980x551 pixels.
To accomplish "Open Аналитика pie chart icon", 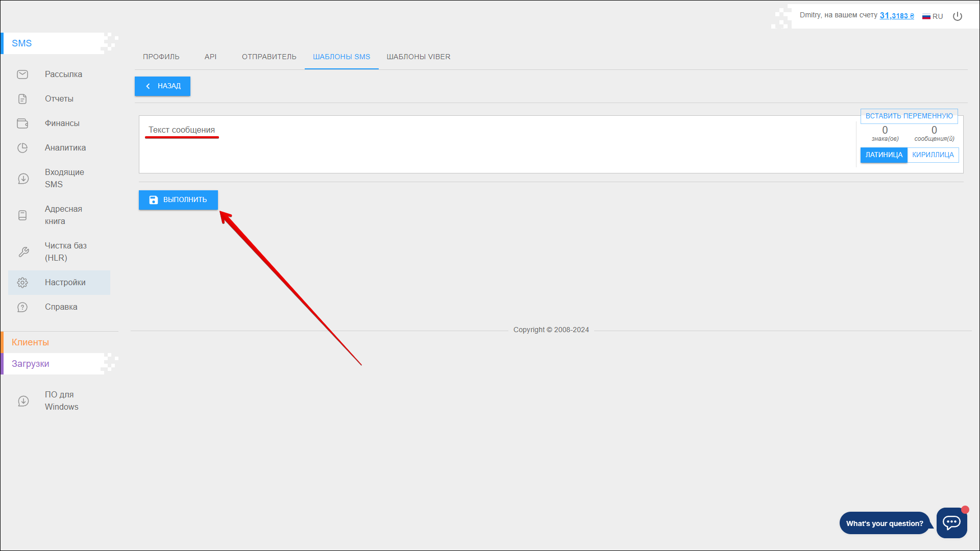I will pos(22,148).
